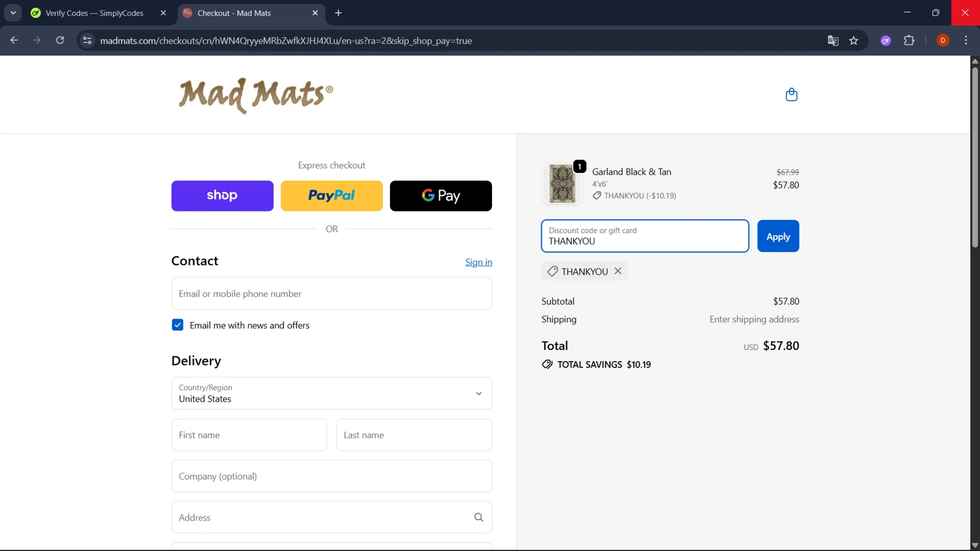Restore down the browser window
The width and height of the screenshot is (980, 551).
click(936, 12)
